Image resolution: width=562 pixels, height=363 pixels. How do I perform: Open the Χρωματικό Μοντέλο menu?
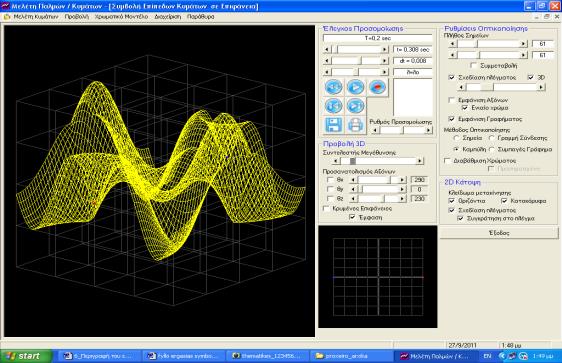tap(122, 17)
